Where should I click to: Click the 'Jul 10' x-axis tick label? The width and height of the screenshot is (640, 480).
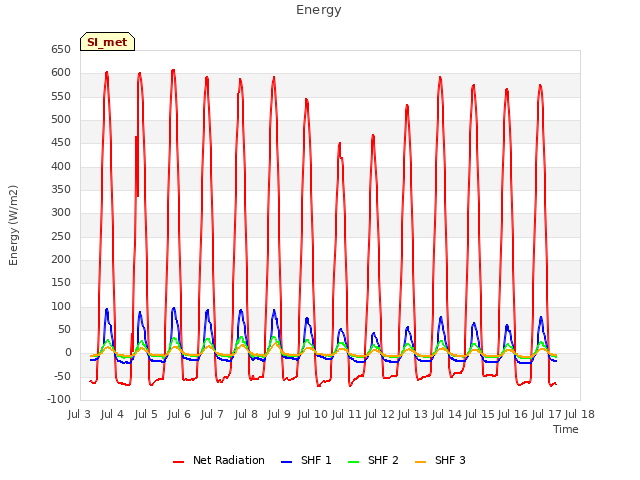point(313,414)
